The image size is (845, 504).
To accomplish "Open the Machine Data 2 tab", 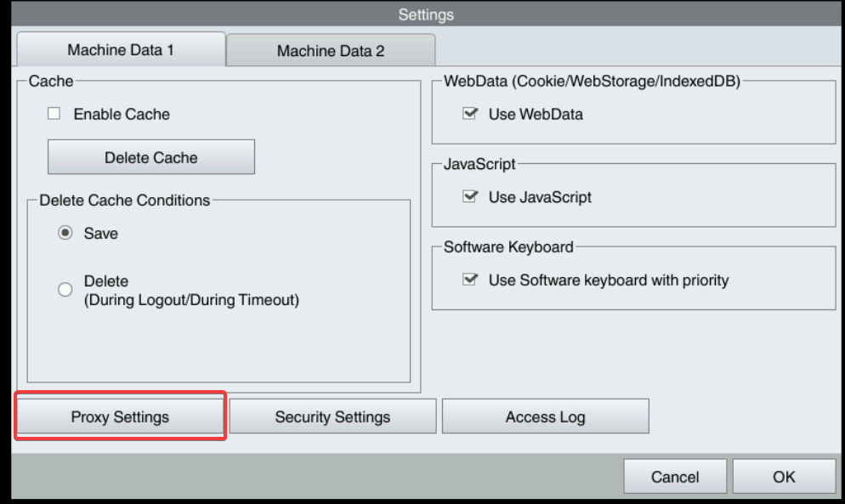I will pyautogui.click(x=330, y=51).
